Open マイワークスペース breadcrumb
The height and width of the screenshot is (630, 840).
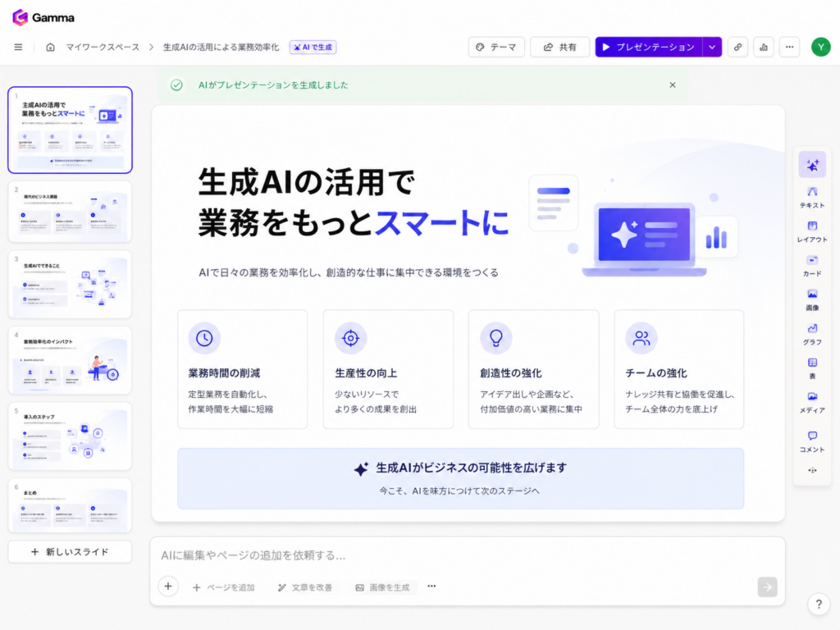(x=103, y=47)
